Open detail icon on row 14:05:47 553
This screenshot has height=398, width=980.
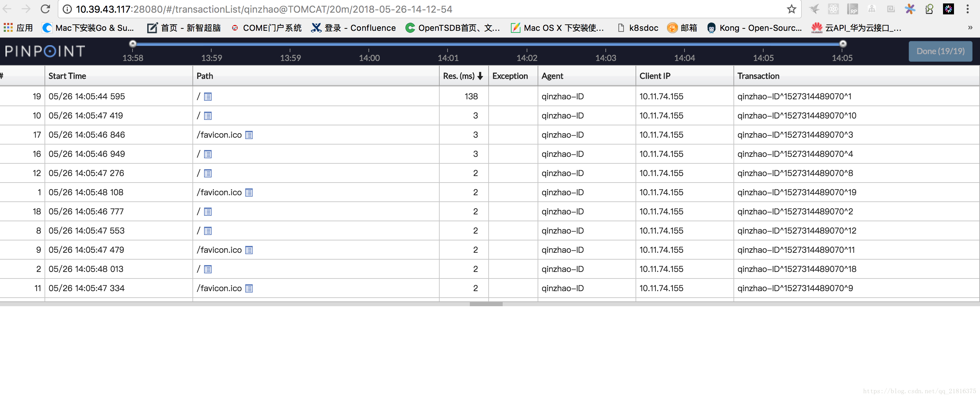(208, 231)
